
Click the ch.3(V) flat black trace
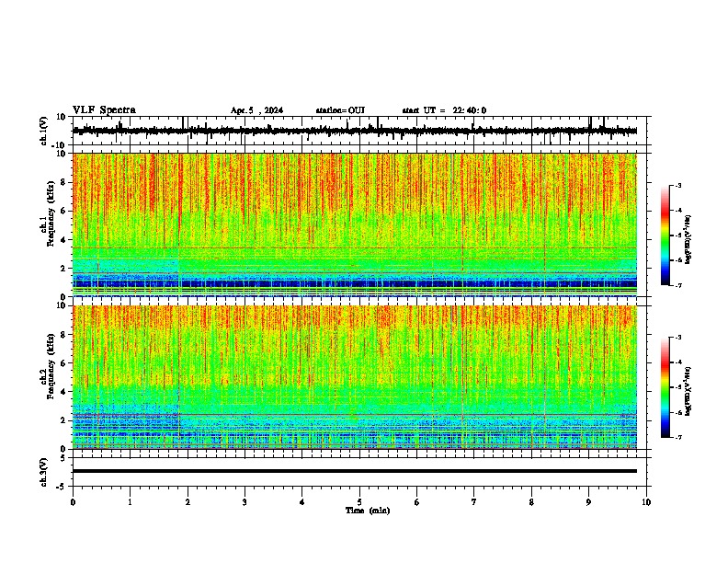(x=355, y=471)
